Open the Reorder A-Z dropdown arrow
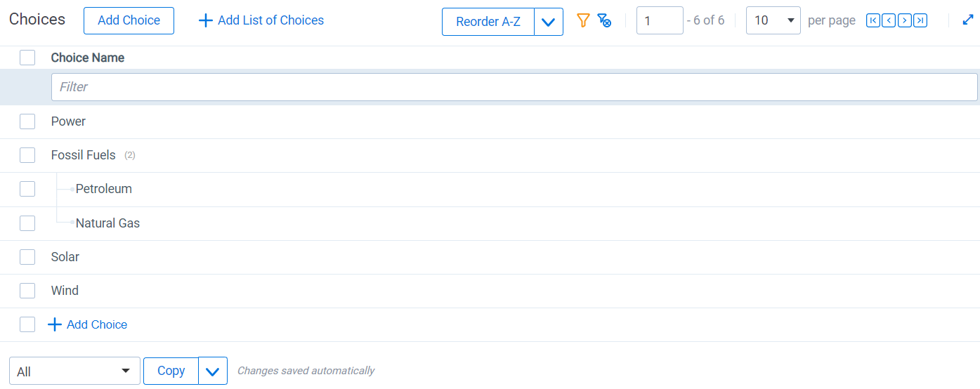This screenshot has height=389, width=980. (549, 22)
